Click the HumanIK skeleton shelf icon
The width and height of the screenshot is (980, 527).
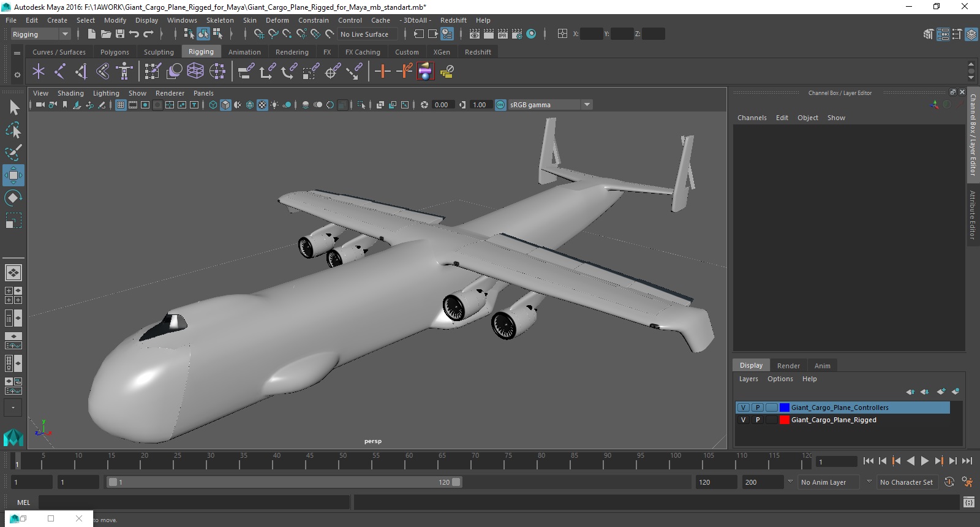[124, 72]
